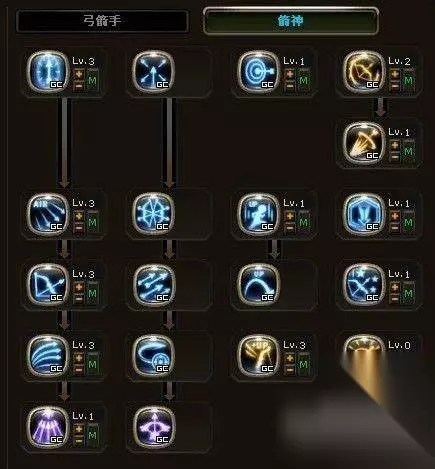Switch to the 弓箭手 skill tab

coord(102,21)
